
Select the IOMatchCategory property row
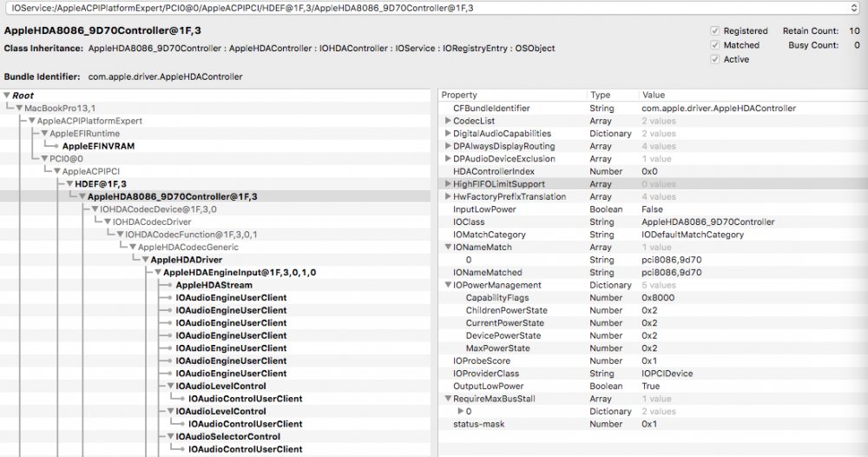(x=654, y=235)
